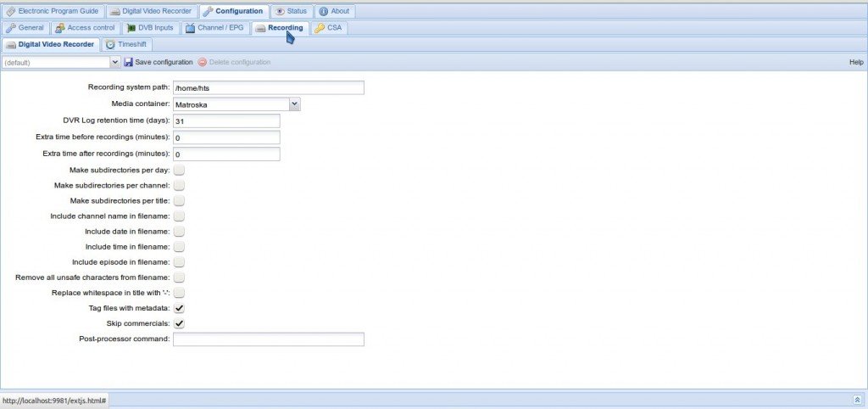Select the General configuration tab
The width and height of the screenshot is (868, 409).
click(x=25, y=28)
